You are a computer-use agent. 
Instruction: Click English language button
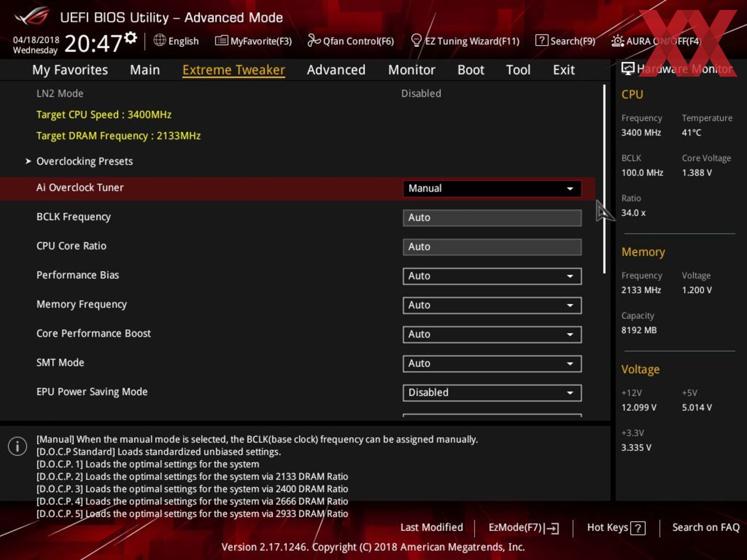176,41
